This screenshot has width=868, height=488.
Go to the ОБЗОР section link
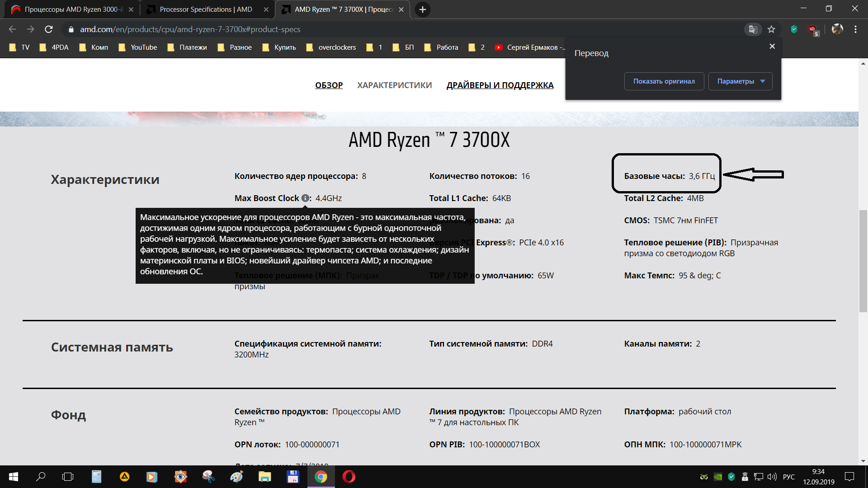click(329, 85)
